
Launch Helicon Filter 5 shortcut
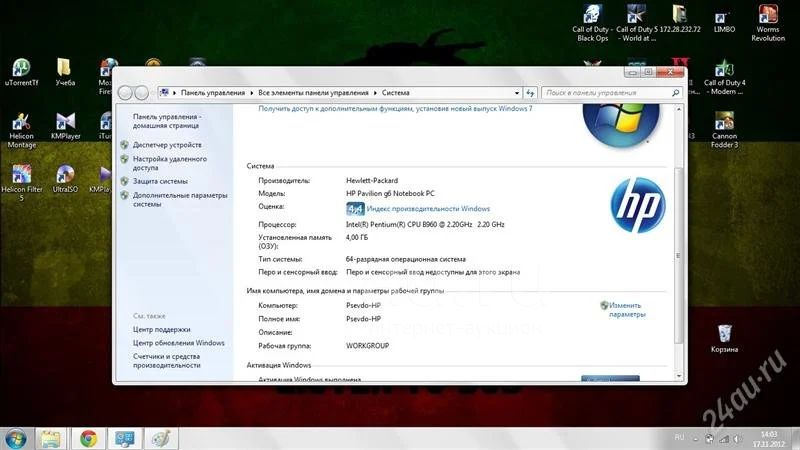click(21, 183)
